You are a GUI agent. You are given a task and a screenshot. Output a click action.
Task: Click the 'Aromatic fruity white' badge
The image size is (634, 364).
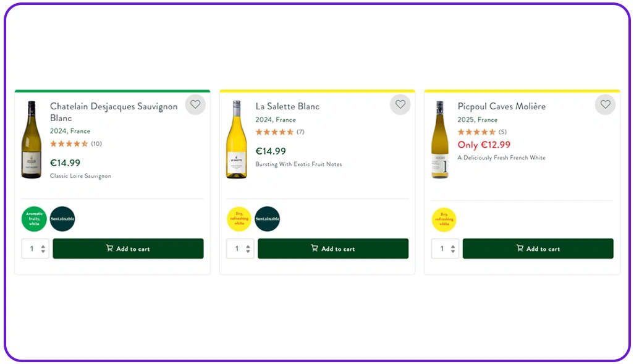pos(34,219)
